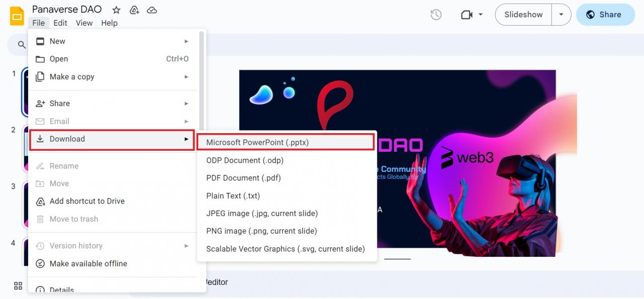Download Scalable Vector Graphics current slide
The width and height of the screenshot is (644, 299).
(x=287, y=249)
